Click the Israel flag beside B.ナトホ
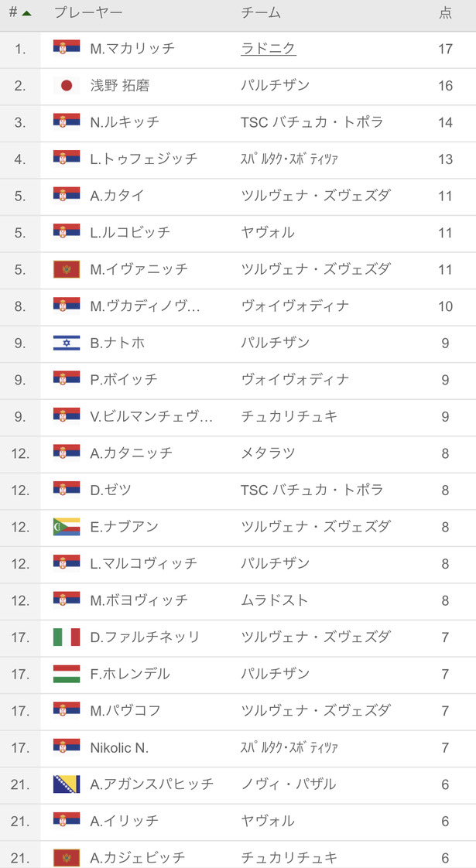 67,343
